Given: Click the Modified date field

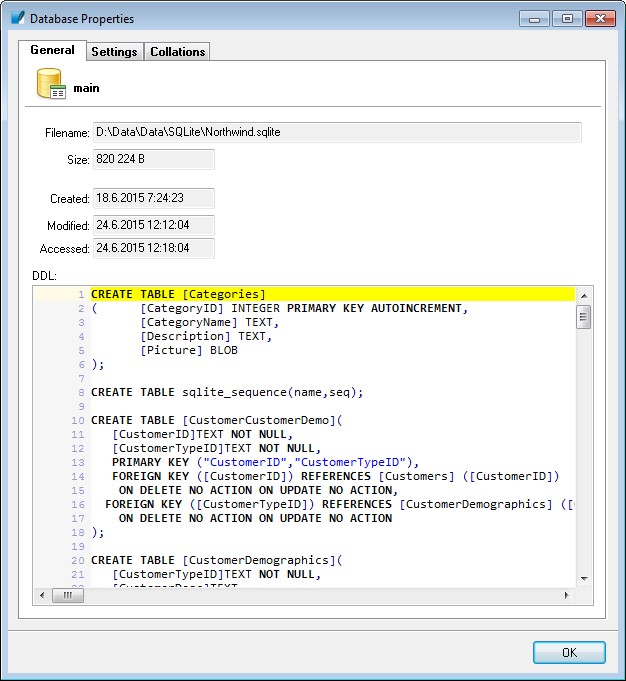Looking at the screenshot, I should point(153,224).
